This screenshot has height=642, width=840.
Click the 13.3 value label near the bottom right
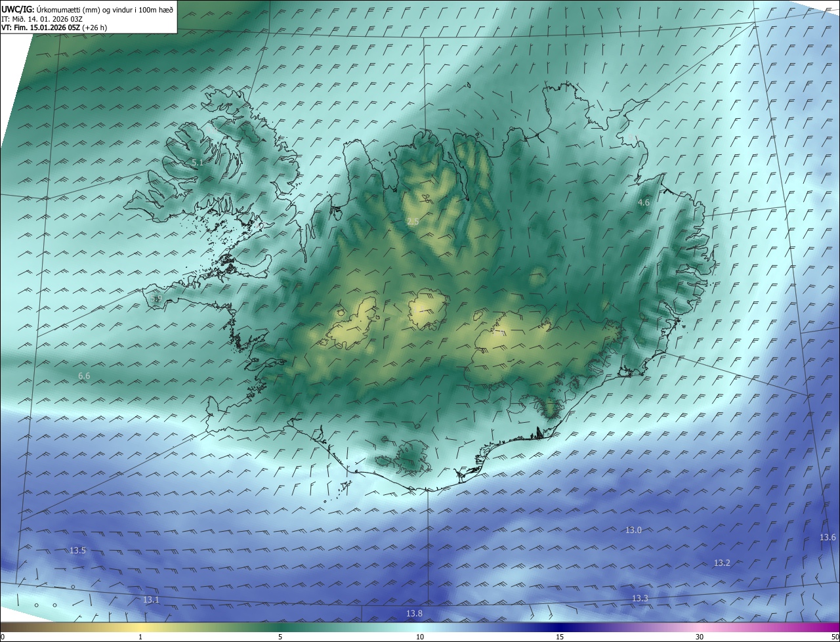640,599
